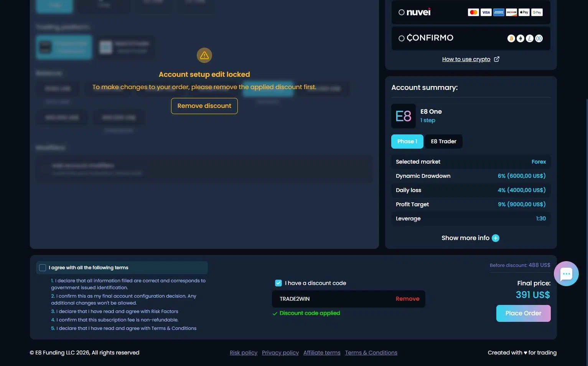Click the 1 step label
This screenshot has width=588, height=366.
(x=428, y=121)
